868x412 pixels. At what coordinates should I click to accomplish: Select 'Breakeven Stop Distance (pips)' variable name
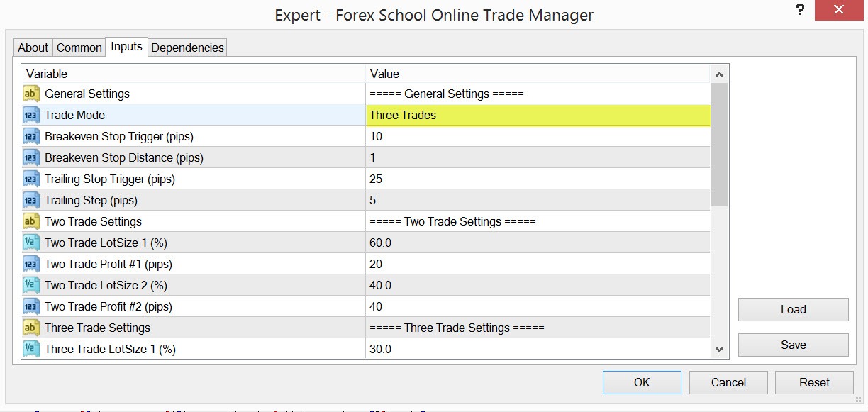coord(124,157)
